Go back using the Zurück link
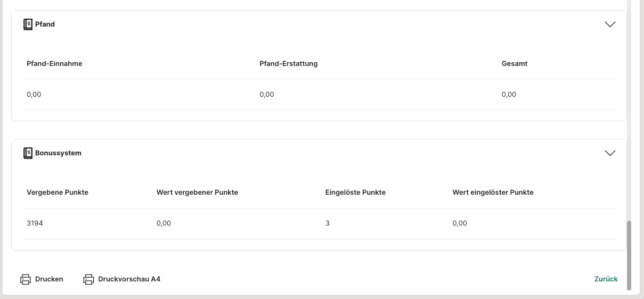 pyautogui.click(x=606, y=279)
